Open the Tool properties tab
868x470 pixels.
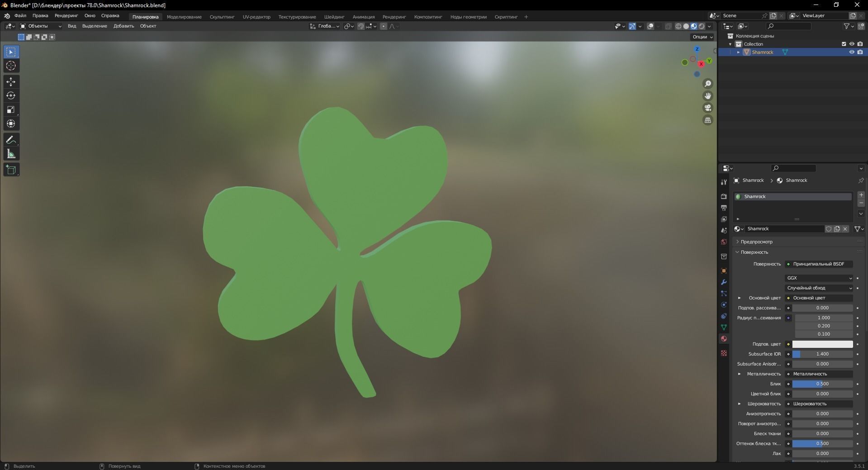(724, 182)
